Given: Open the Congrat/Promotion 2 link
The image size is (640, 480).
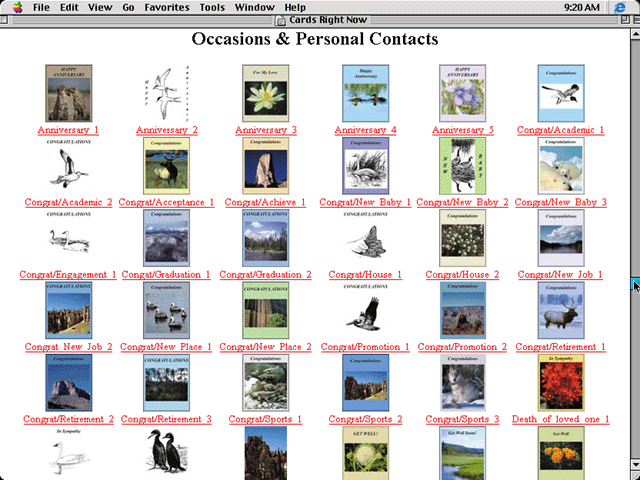Looking at the screenshot, I should coord(462,347).
